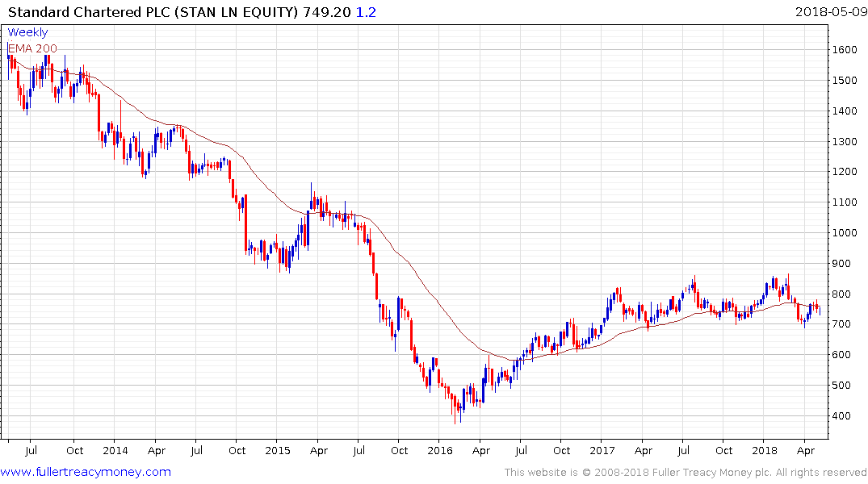The width and height of the screenshot is (868, 484).
Task: Click the 1000 price axis label
Action: pyautogui.click(x=845, y=233)
